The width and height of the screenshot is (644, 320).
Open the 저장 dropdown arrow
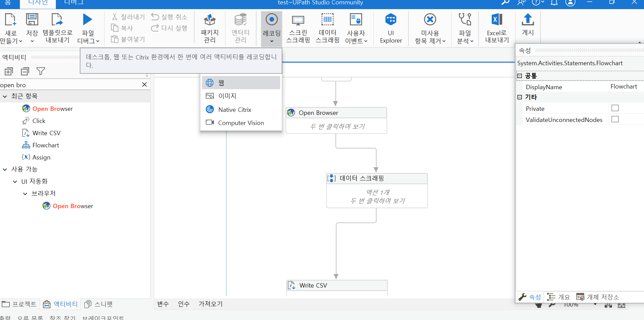(x=32, y=41)
